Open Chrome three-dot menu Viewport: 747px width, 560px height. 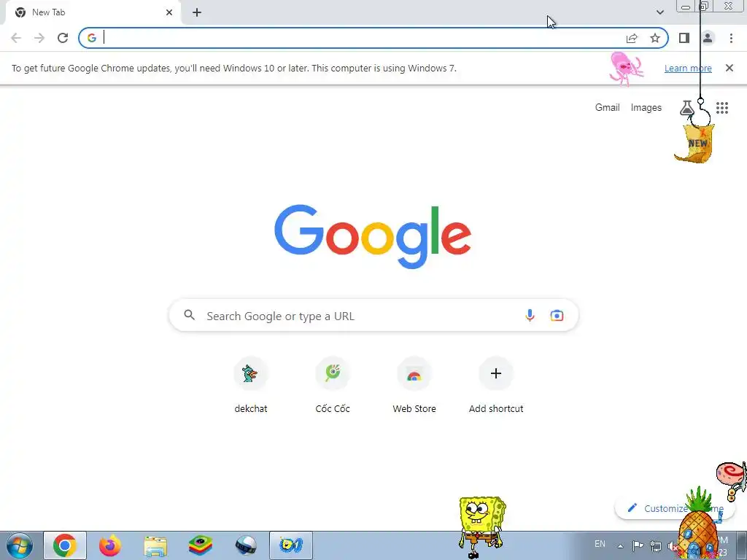(x=731, y=38)
